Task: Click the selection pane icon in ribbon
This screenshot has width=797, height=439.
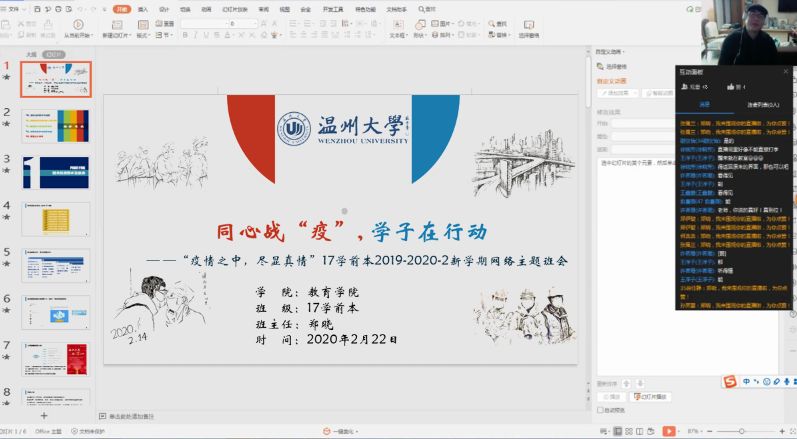Action: pos(529,24)
